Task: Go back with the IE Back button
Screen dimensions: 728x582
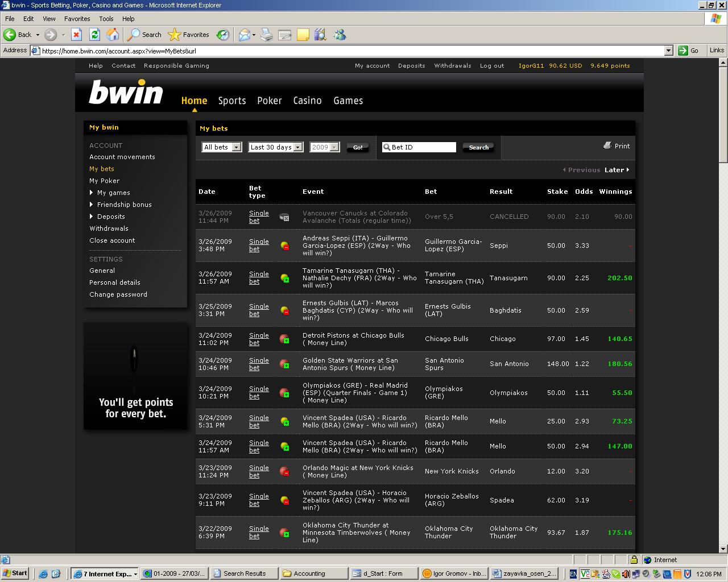Action: click(x=18, y=35)
